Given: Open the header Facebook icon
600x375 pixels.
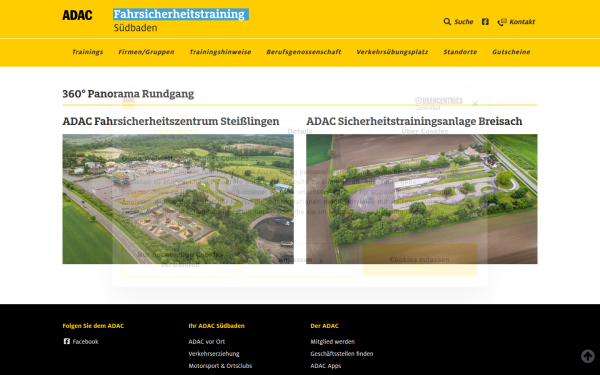Looking at the screenshot, I should [485, 21].
